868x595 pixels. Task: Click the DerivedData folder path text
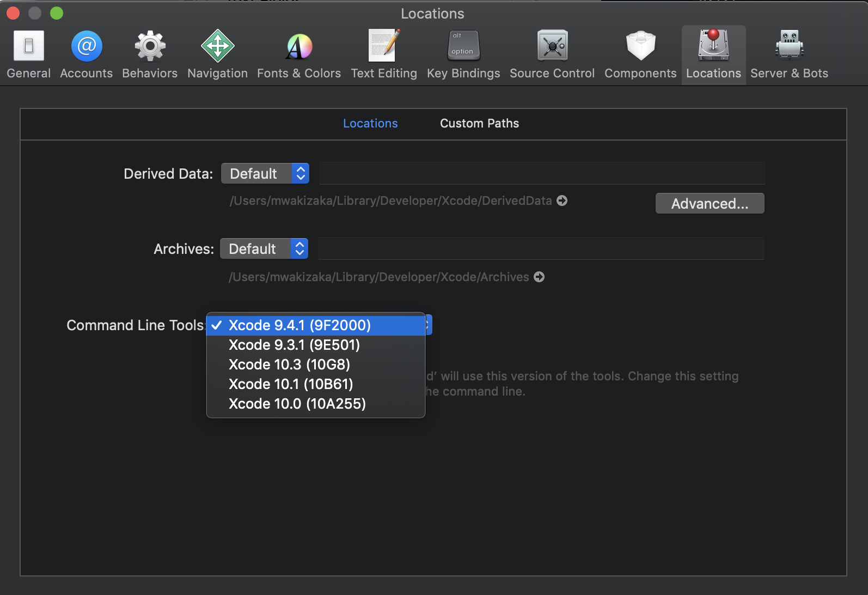coord(391,201)
